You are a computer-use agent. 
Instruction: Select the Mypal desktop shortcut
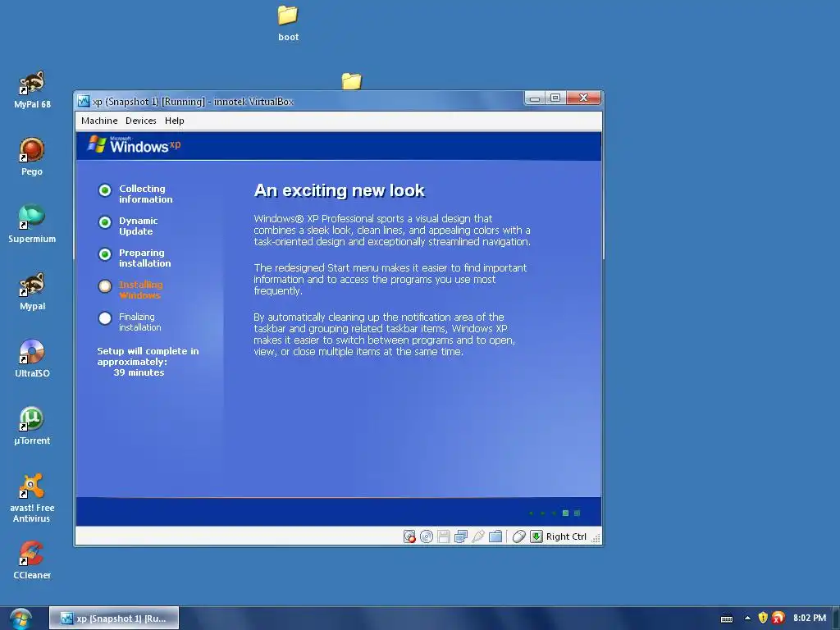pos(32,291)
